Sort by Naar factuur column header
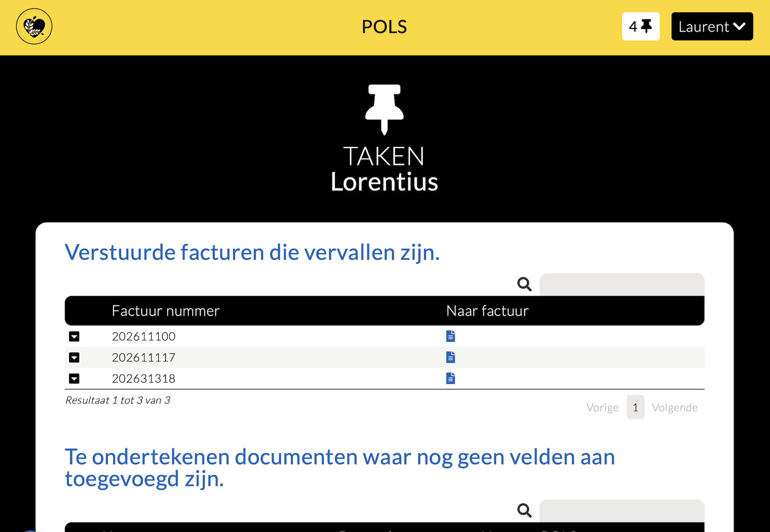This screenshot has height=532, width=770. [x=488, y=311]
